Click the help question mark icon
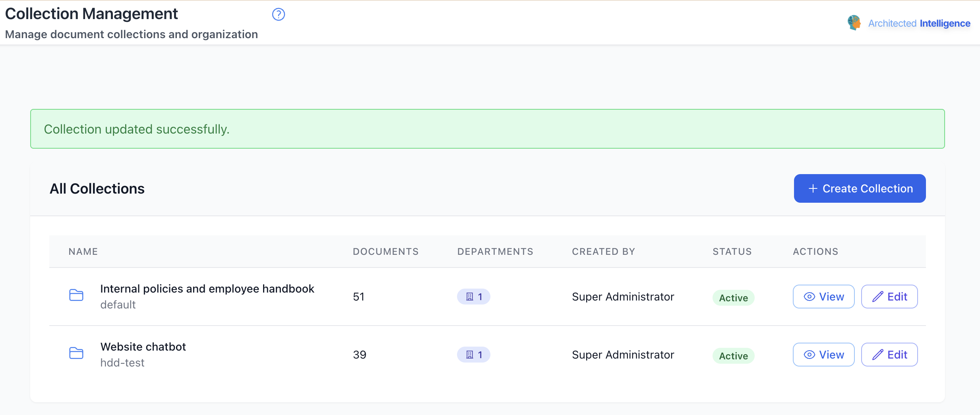 click(x=278, y=15)
